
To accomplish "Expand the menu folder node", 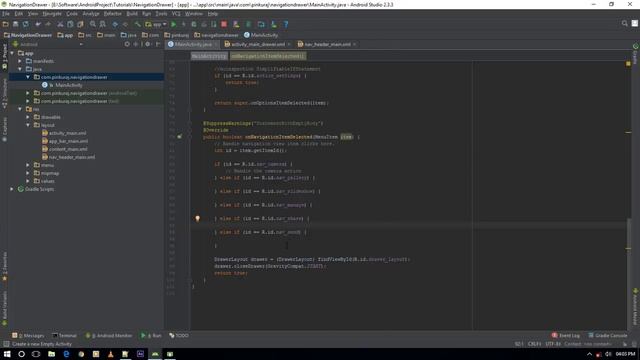I will (x=28, y=165).
